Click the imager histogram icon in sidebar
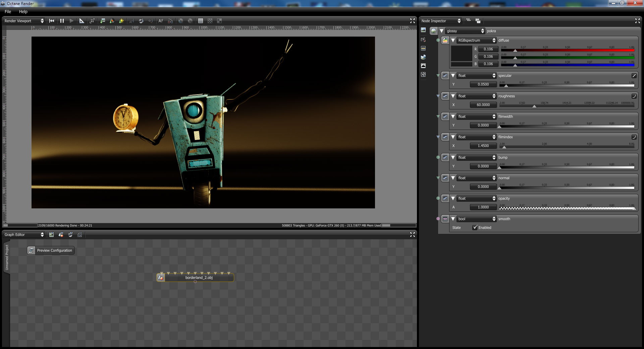This screenshot has width=644, height=349. tap(423, 66)
